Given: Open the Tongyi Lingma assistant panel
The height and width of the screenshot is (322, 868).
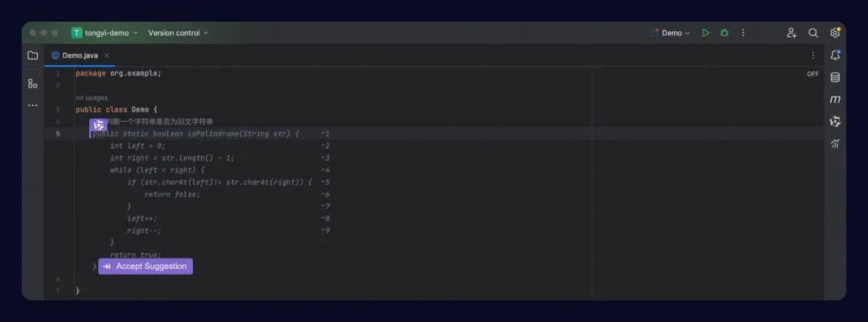Looking at the screenshot, I should [x=835, y=122].
